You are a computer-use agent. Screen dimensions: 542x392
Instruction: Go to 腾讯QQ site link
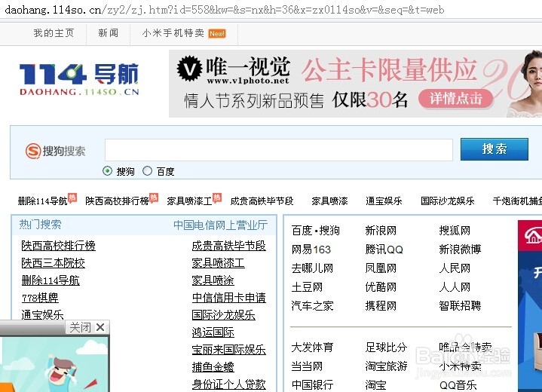point(384,250)
